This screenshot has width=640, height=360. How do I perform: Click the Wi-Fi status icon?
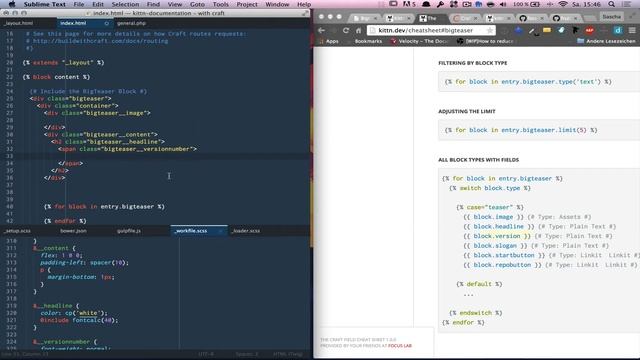coord(563,4)
